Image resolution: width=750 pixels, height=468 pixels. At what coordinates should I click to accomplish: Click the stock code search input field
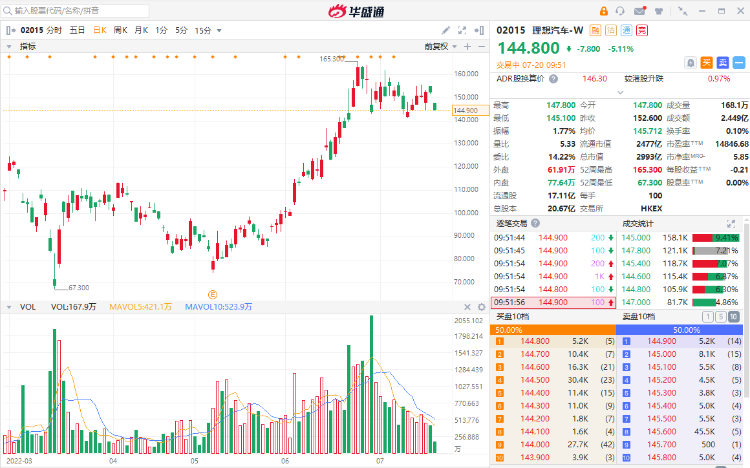click(76, 11)
